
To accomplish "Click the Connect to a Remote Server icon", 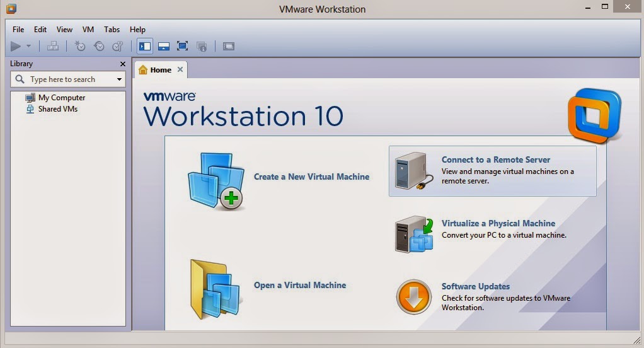I will coord(414,171).
